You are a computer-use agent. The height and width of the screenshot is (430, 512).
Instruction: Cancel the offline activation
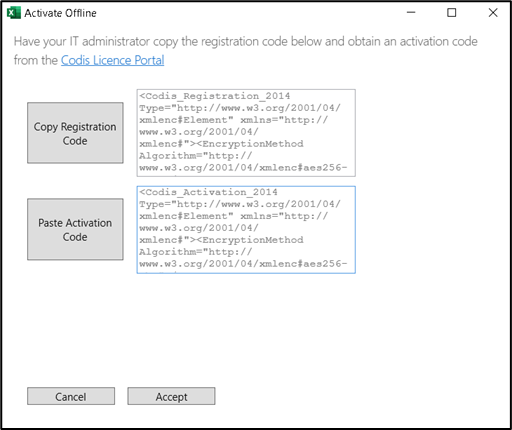click(x=71, y=396)
